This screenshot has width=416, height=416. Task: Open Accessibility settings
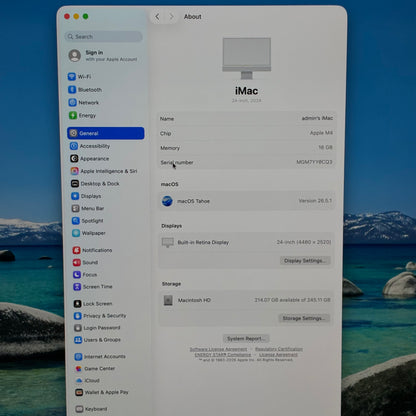[x=90, y=146]
